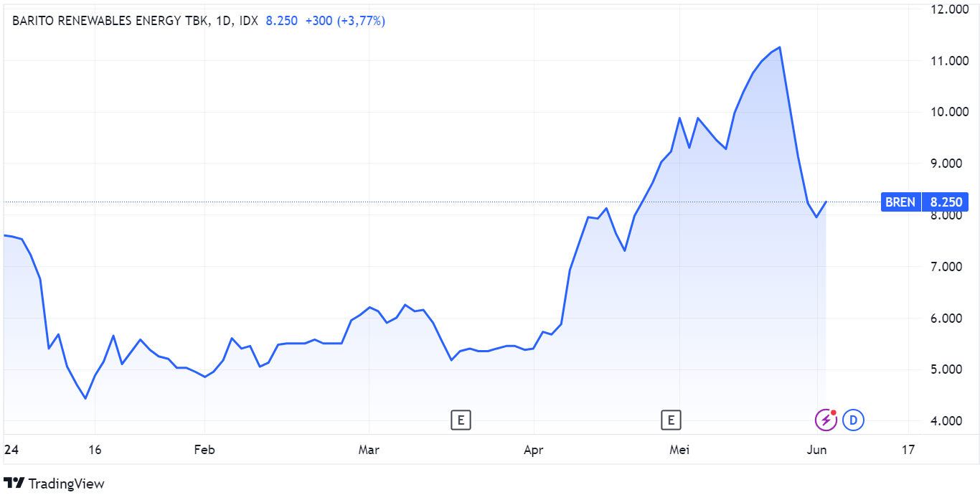Image resolution: width=980 pixels, height=500 pixels.
Task: Click the '17' date axis label
Action: click(x=908, y=451)
